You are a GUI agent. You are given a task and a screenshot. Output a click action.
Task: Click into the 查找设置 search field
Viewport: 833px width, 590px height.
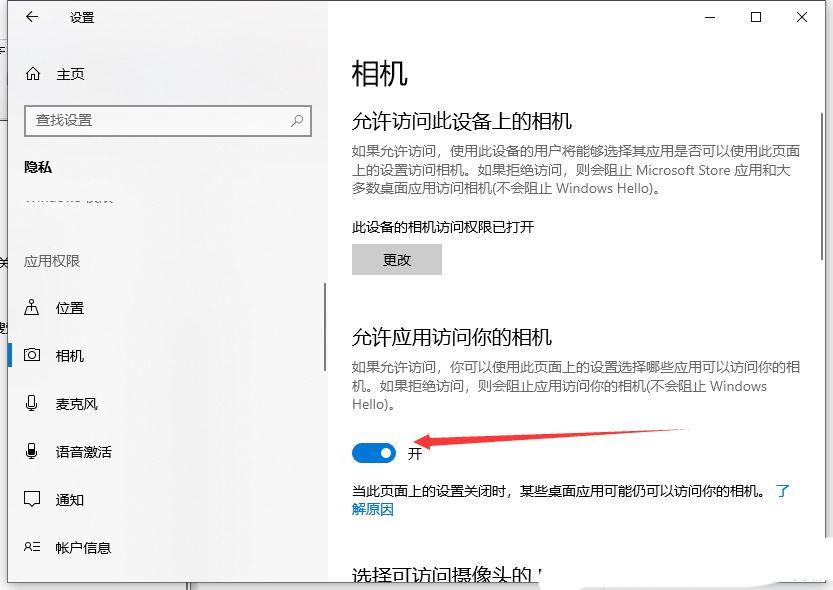(160, 120)
